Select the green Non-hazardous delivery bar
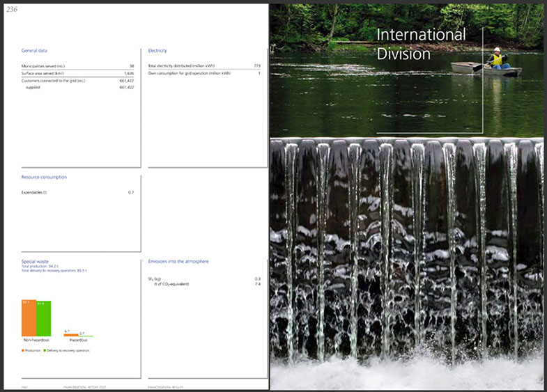Image resolution: width=547 pixels, height=392 pixels. (43, 319)
